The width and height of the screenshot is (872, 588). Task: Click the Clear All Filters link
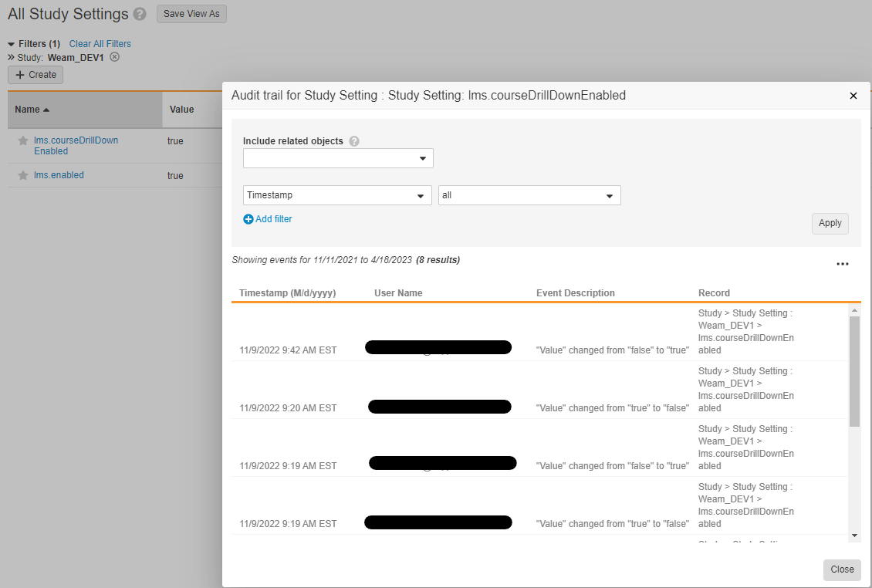(100, 44)
